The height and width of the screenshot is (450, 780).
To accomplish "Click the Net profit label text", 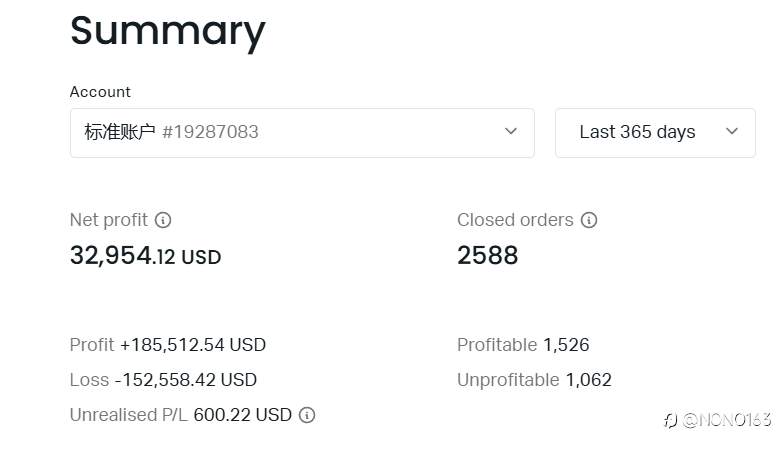I will click(108, 220).
